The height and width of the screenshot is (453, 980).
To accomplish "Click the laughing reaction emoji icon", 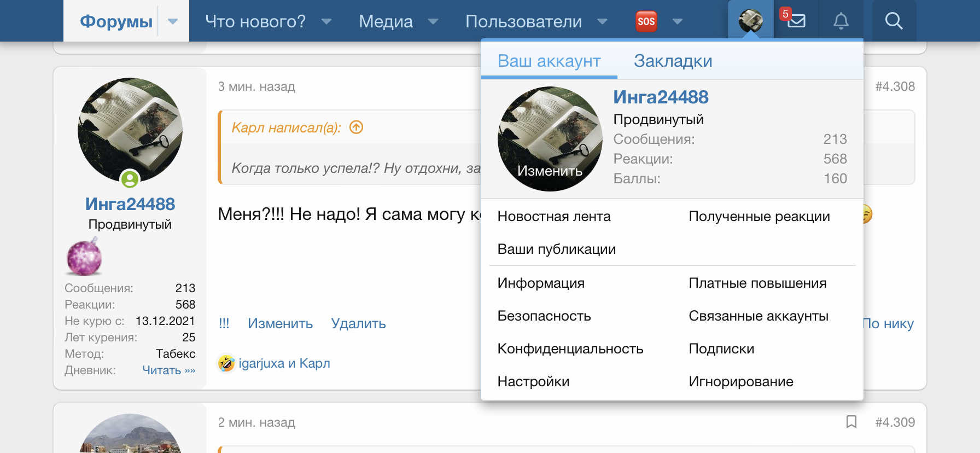I will [226, 363].
